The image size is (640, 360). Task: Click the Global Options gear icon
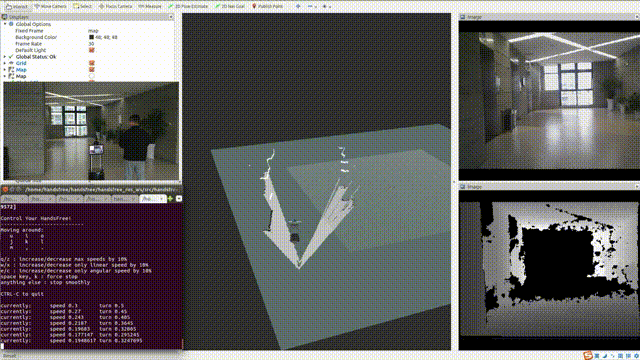tap(11, 24)
